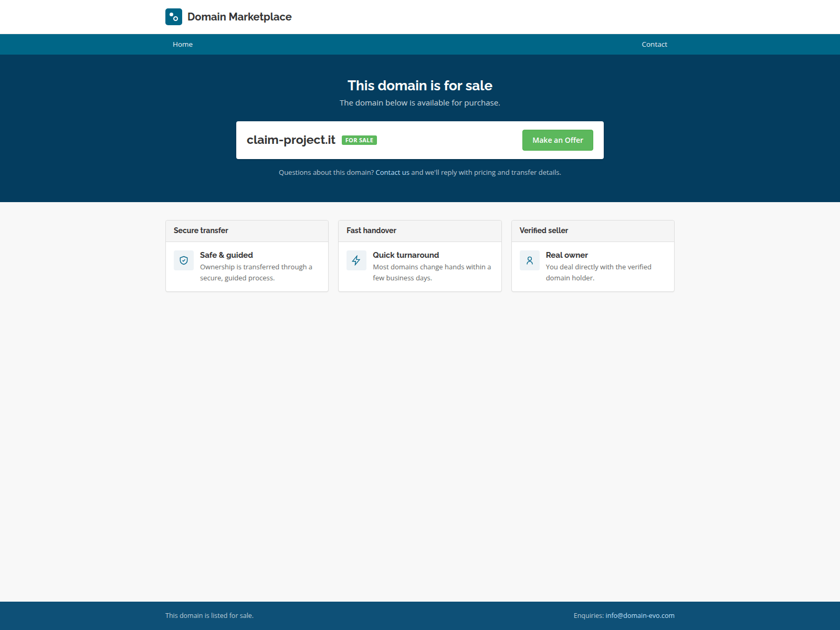Viewport: 840px width, 630px height.
Task: Click 'Ownership is transferred through a' text
Action: pyautogui.click(x=256, y=267)
